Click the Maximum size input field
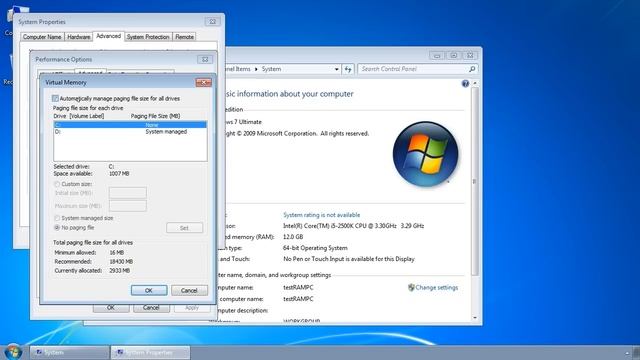This screenshot has width=640, height=360. [x=128, y=206]
